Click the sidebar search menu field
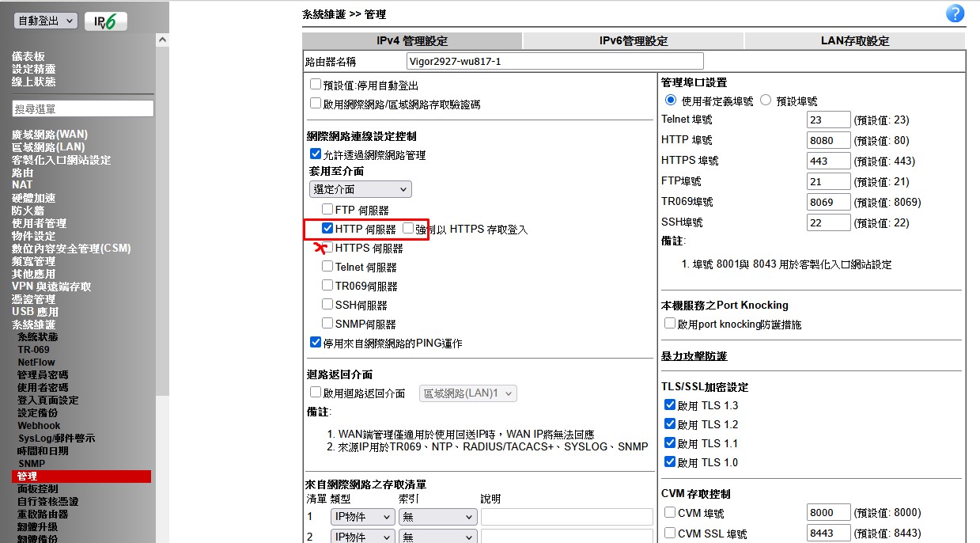 tap(83, 108)
